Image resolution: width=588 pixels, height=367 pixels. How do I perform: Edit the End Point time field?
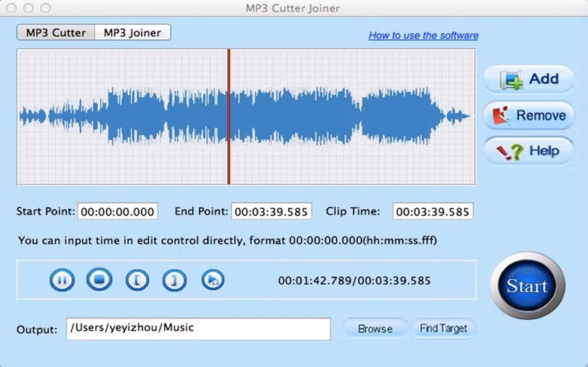tap(271, 212)
